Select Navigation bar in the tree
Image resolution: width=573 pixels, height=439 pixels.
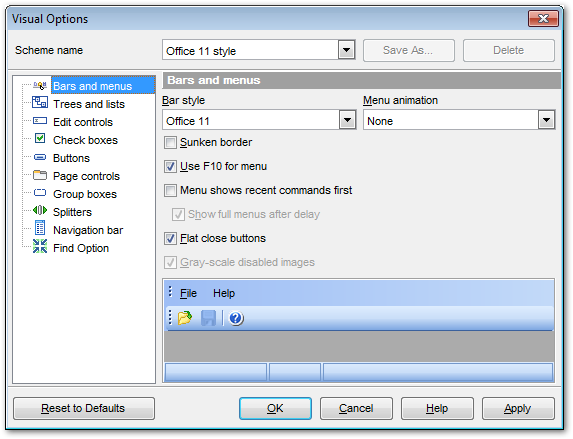point(88,230)
